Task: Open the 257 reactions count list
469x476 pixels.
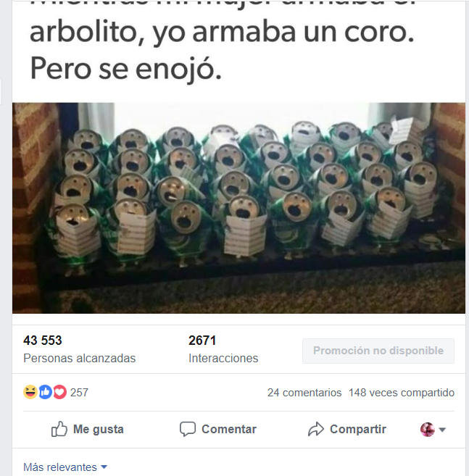Action: (79, 393)
